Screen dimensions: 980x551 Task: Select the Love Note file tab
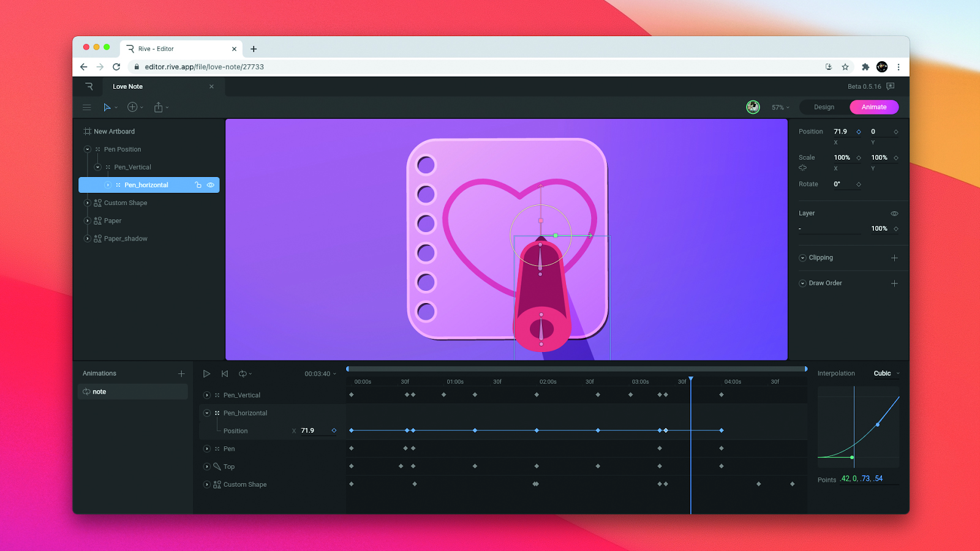coord(128,86)
